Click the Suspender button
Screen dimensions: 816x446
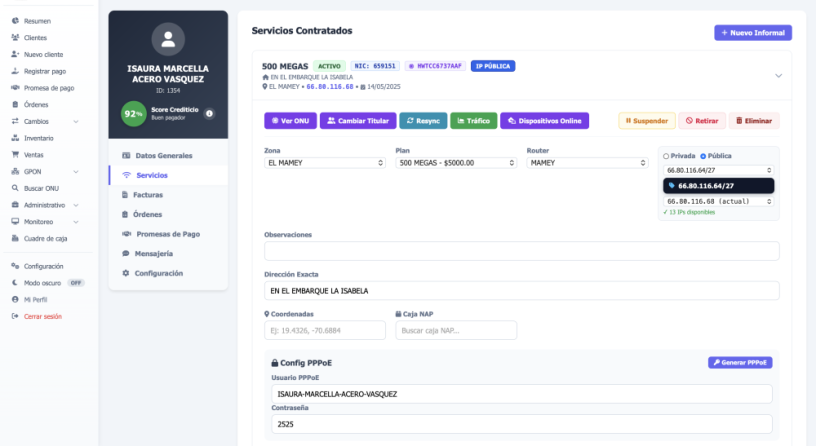pyautogui.click(x=646, y=121)
